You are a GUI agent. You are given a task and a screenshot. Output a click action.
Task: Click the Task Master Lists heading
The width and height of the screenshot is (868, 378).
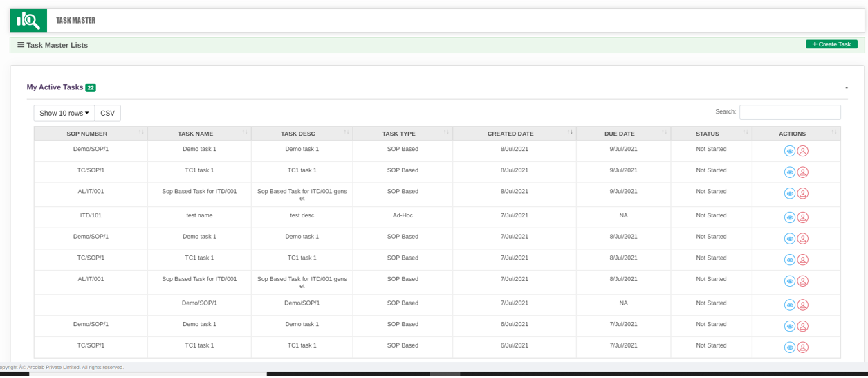[x=57, y=45]
